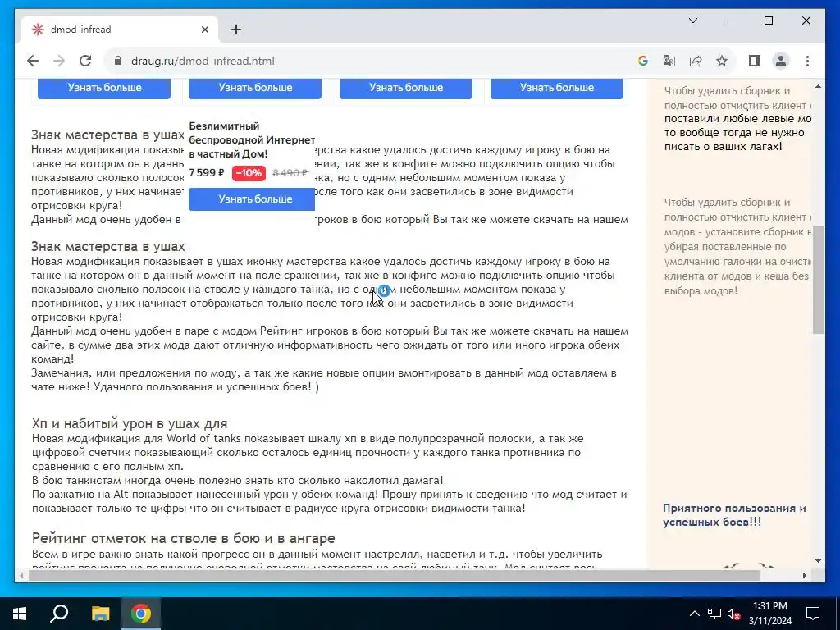Click 'Рейтинг отметок на стволе' heading
Screen dimensions: 840x630
(x=183, y=538)
